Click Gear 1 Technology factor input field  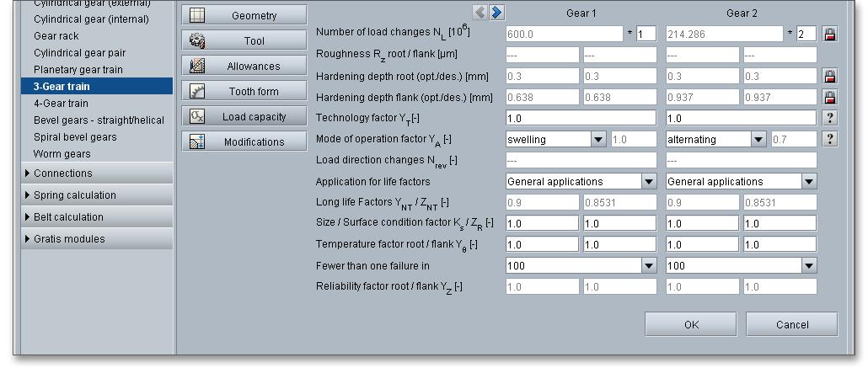click(581, 118)
